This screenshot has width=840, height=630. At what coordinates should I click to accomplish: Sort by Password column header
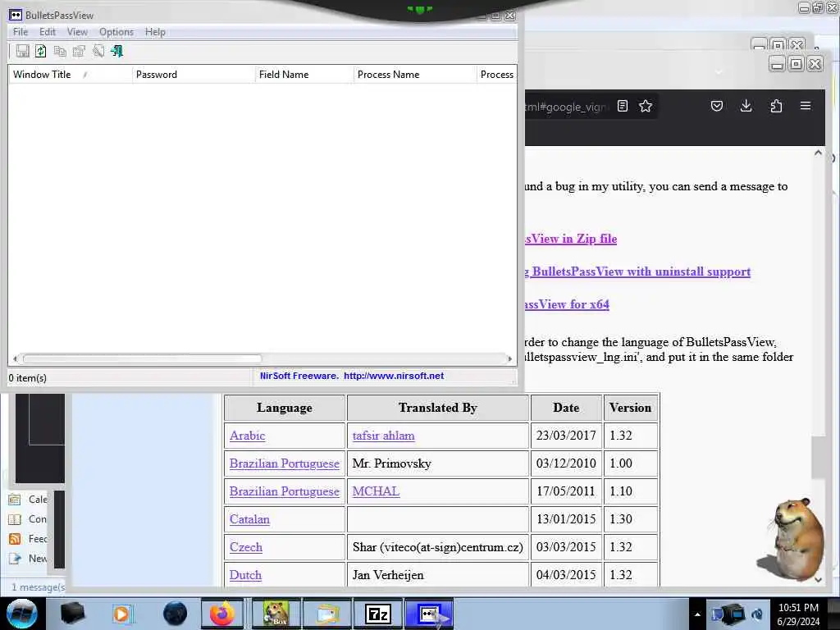[x=194, y=75]
